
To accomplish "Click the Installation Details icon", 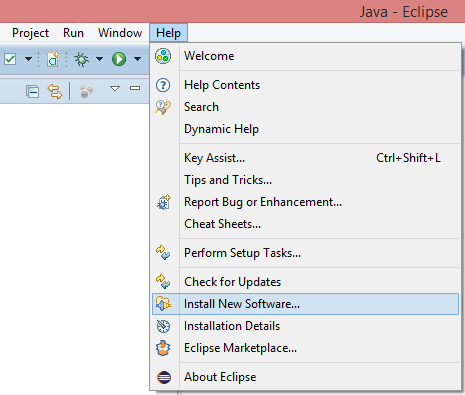I will (163, 326).
